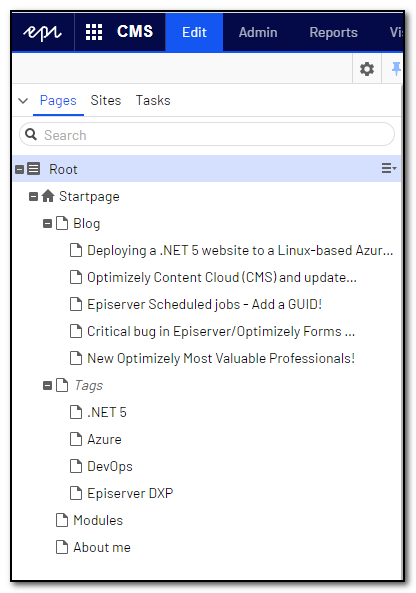Image resolution: width=416 pixels, height=593 pixels.
Task: Collapse the Startpage tree node
Action: pos(34,196)
